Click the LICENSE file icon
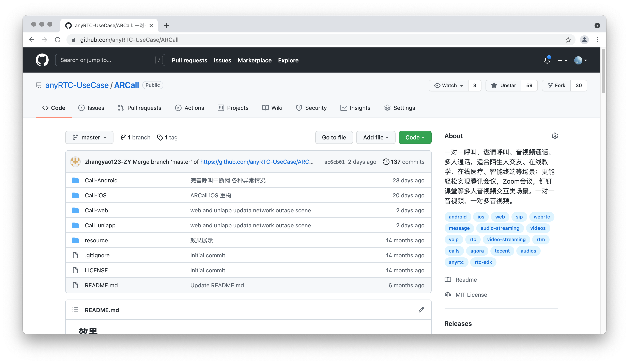Screen dimensions: 629x364 click(75, 270)
